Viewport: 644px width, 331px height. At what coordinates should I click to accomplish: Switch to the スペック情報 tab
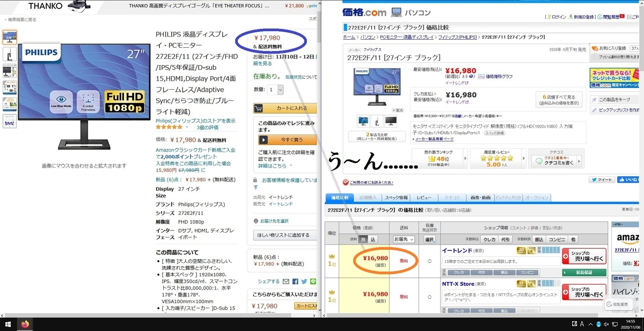pos(397,198)
